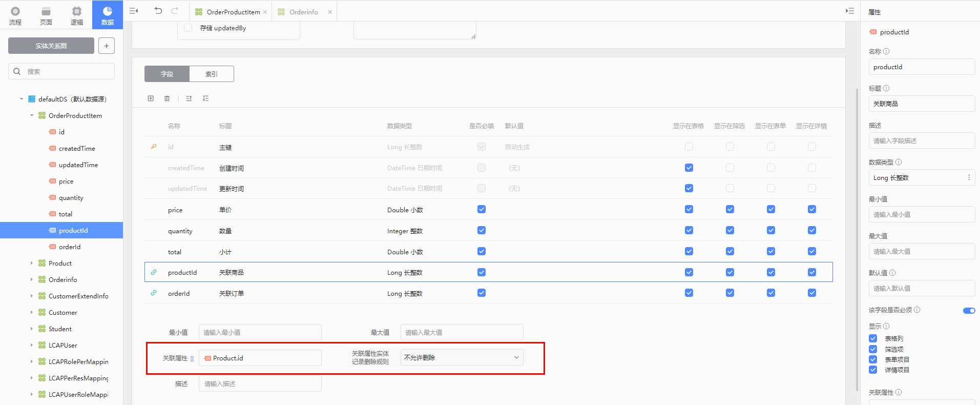Uncheck 表格列 display checkbox
The image size is (980, 405).
point(873,338)
